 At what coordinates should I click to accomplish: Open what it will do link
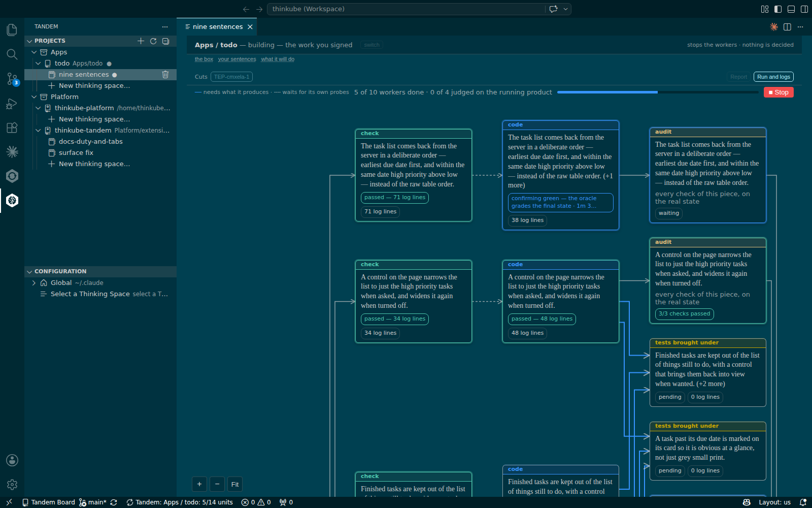[278, 59]
